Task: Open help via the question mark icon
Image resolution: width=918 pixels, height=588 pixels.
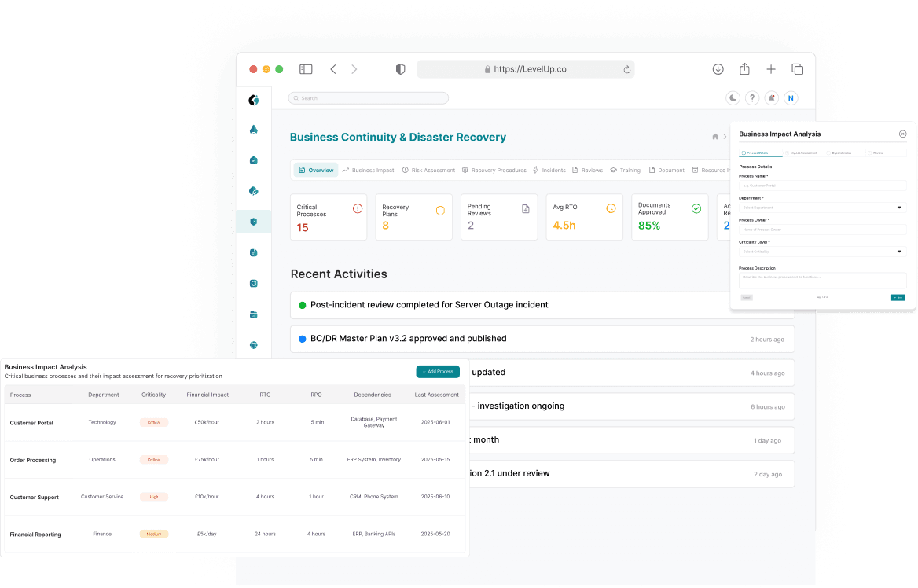Action: click(x=752, y=98)
